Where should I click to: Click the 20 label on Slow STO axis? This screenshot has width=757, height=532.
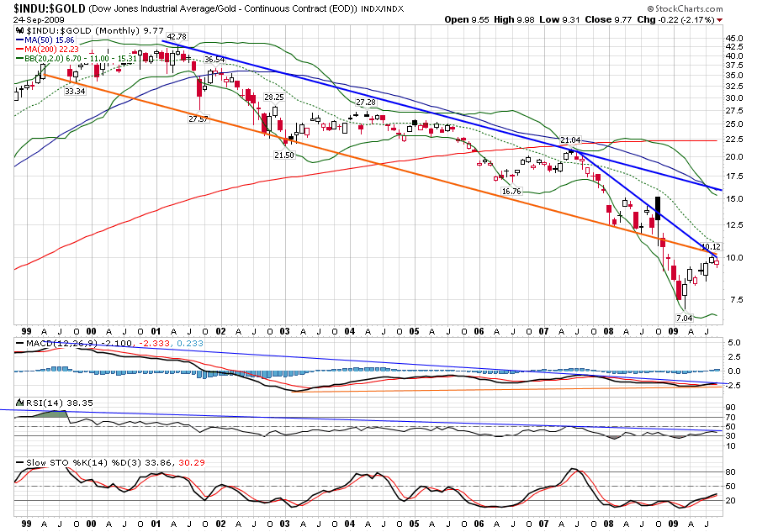click(730, 500)
